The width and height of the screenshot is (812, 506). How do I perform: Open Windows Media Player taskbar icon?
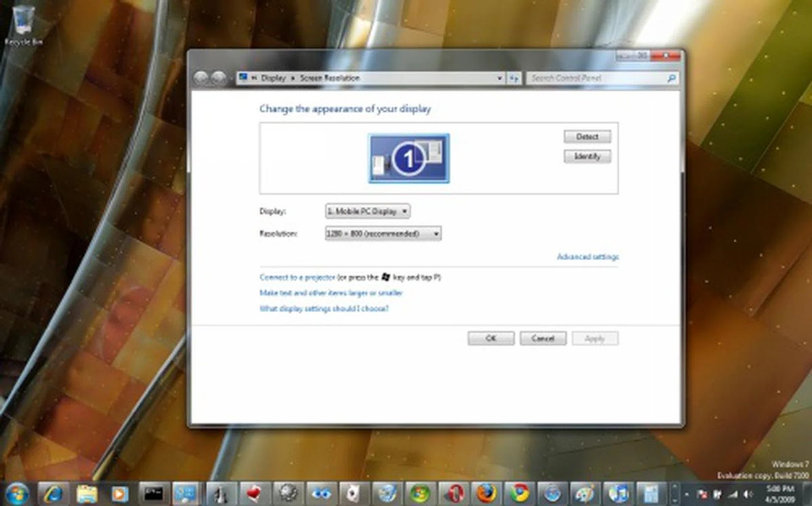(x=120, y=493)
